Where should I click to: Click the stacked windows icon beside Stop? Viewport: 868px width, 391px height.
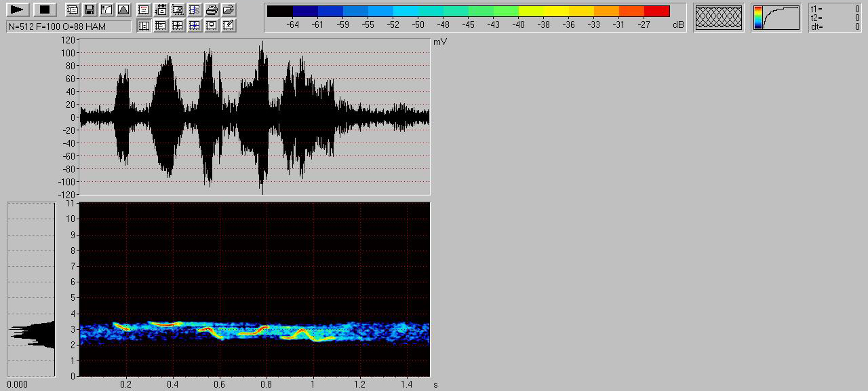pyautogui.click(x=73, y=10)
